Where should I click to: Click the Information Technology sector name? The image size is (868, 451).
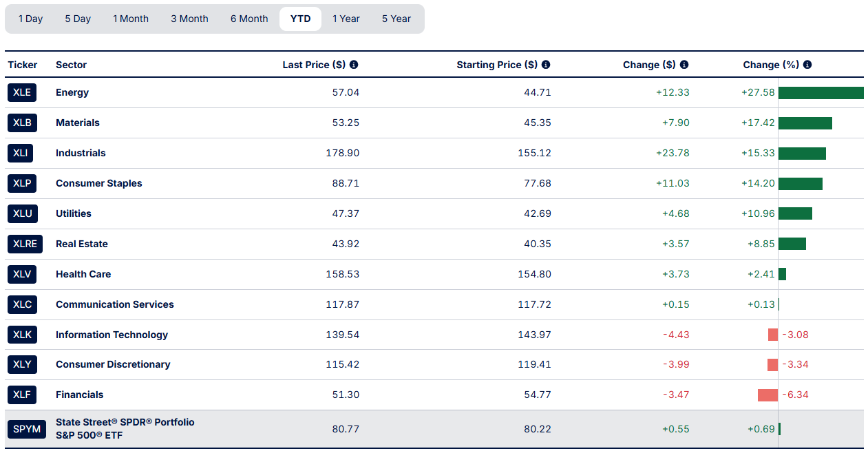pos(112,335)
